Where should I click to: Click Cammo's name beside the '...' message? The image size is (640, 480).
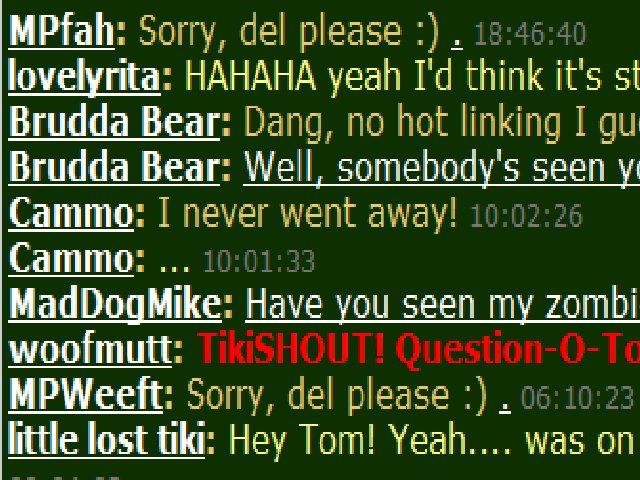click(71, 258)
